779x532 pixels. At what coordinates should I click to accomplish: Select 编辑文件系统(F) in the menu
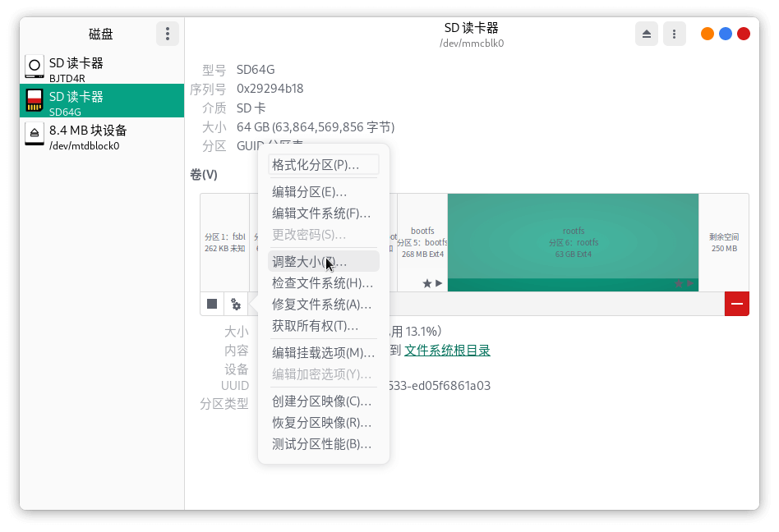[x=323, y=213]
